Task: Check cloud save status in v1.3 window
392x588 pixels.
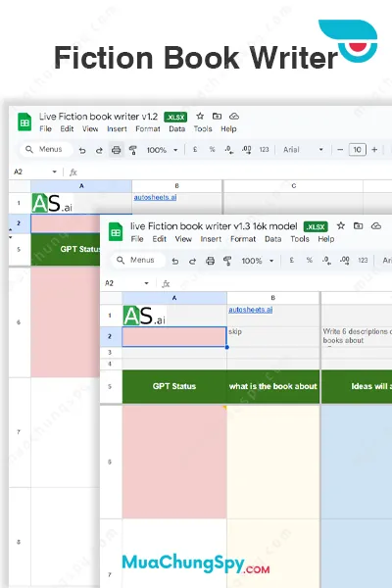Action: coord(376,225)
